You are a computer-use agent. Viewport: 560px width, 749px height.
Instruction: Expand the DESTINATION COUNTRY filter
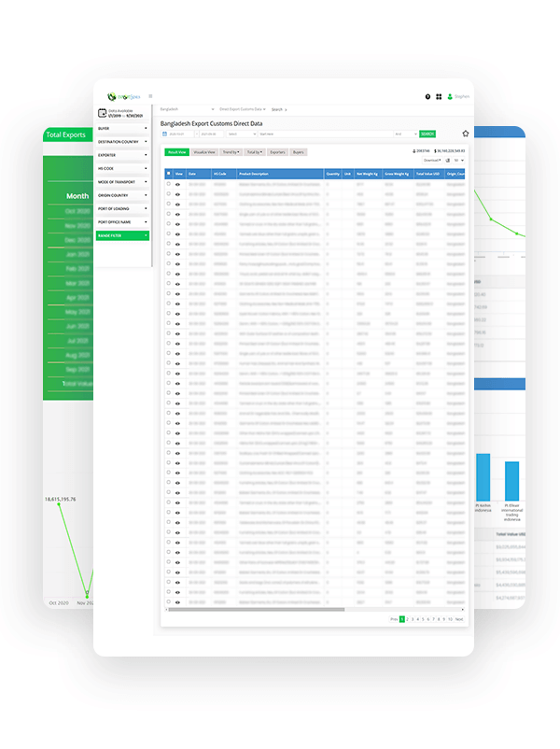click(x=122, y=141)
